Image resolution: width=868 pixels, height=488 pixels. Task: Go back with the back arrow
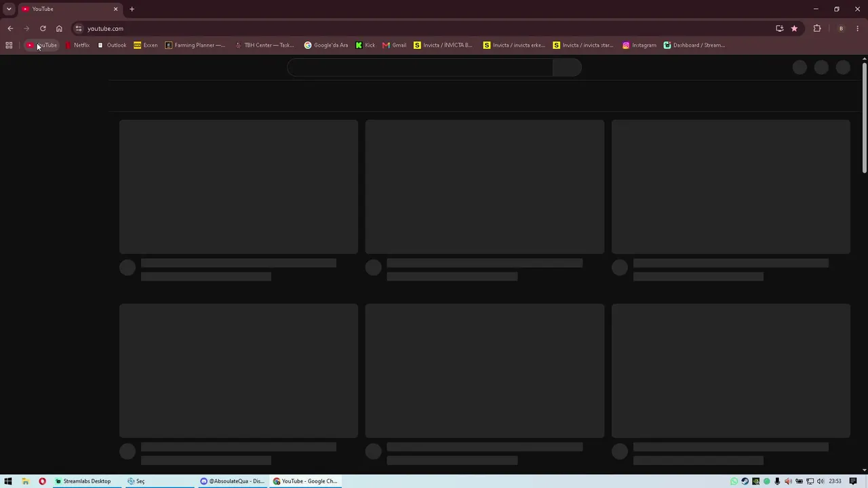10,28
